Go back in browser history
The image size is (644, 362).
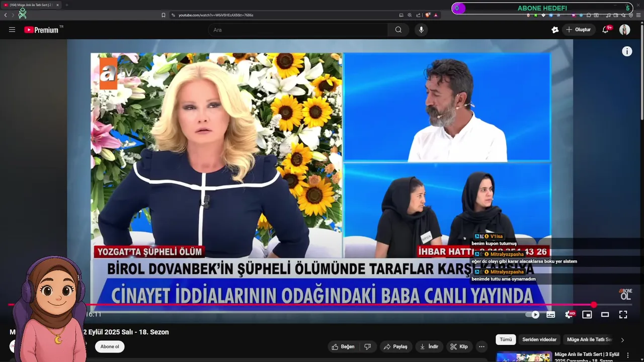(6, 15)
